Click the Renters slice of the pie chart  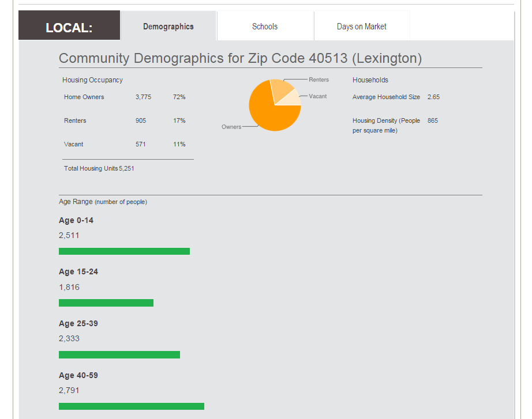tap(281, 89)
